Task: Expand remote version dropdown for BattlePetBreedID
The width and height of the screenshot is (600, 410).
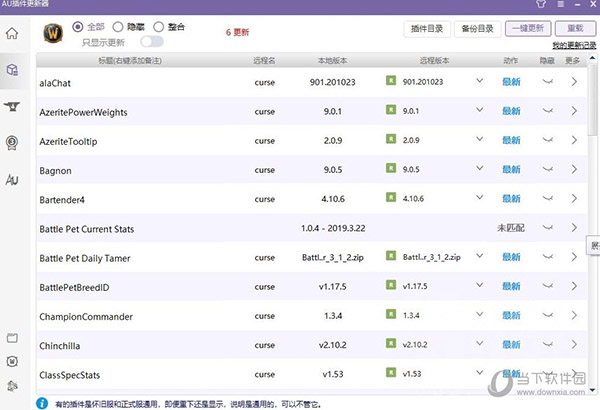Action: (479, 285)
